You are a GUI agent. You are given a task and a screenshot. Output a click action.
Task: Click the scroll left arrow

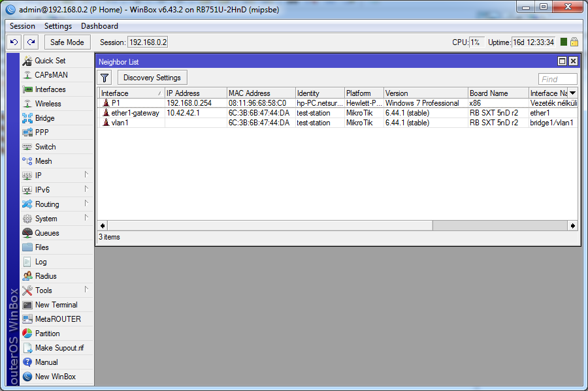(x=103, y=225)
